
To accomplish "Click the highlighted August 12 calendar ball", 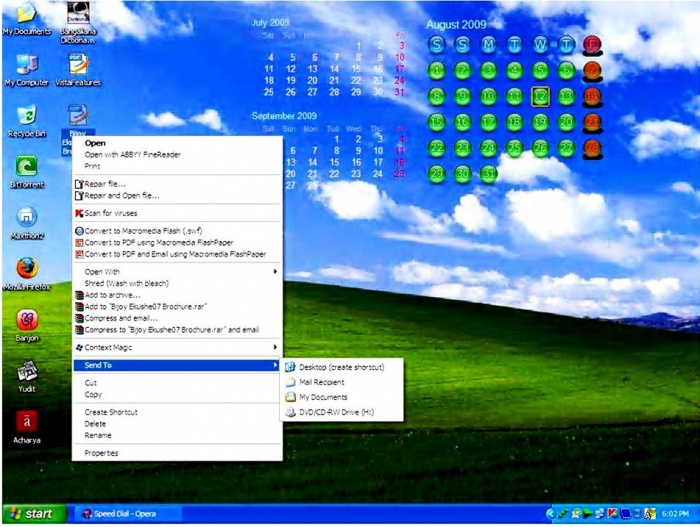I will pos(540,96).
